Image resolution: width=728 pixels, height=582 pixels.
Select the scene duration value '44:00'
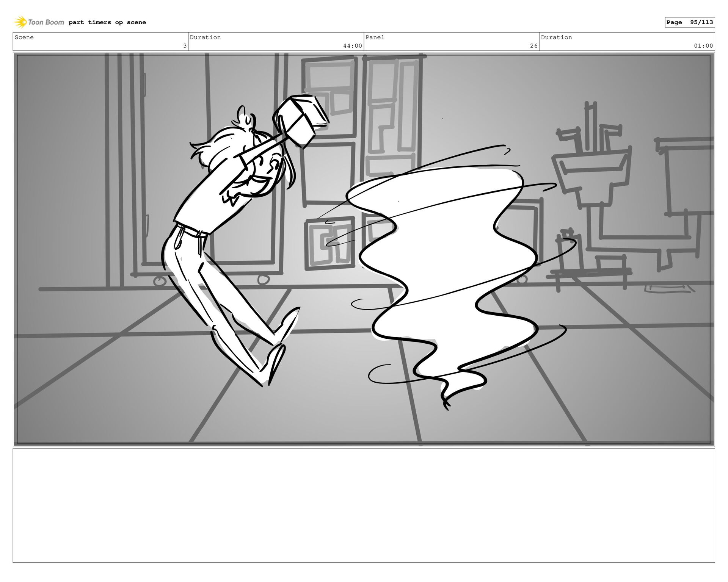pyautogui.click(x=353, y=46)
